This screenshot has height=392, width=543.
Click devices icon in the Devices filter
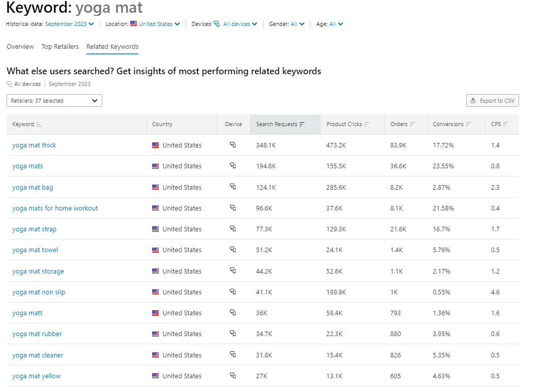click(x=217, y=24)
